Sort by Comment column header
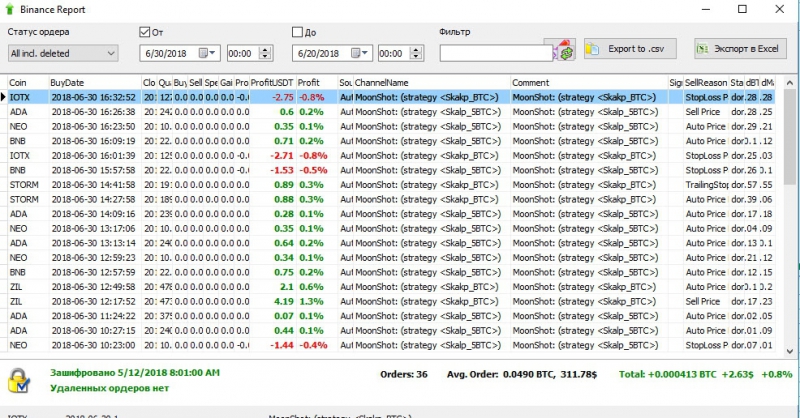800x418 pixels. coord(589,83)
